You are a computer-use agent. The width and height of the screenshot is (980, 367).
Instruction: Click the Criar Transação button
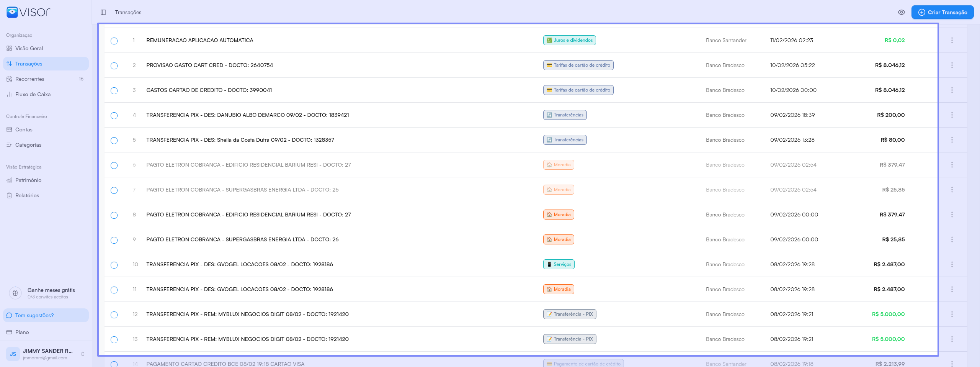942,12
